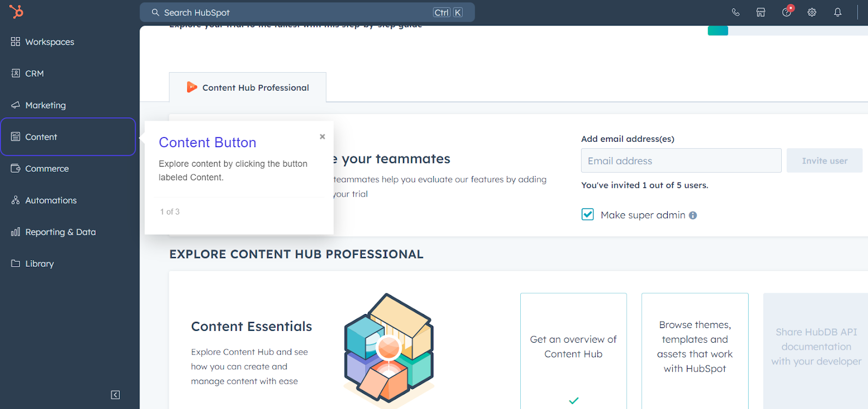Open Get an overview of Content Hub card

573,351
